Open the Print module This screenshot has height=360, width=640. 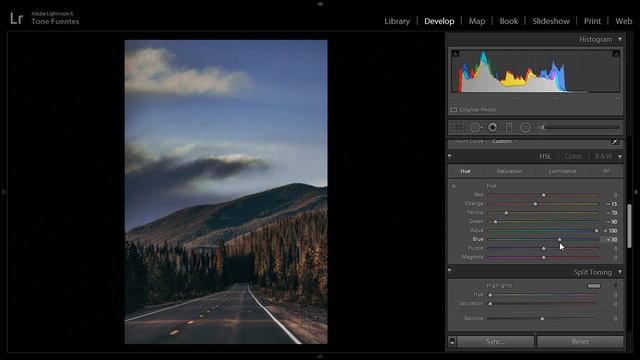592,21
